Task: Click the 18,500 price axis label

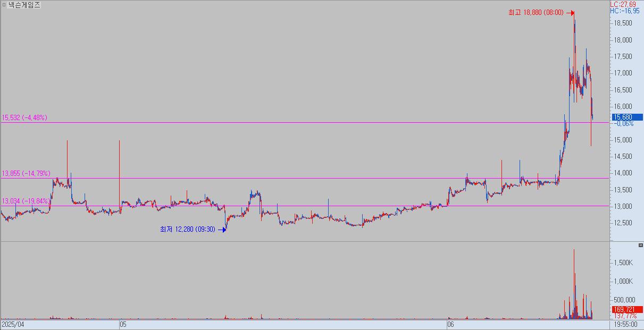Action: pyautogui.click(x=623, y=23)
